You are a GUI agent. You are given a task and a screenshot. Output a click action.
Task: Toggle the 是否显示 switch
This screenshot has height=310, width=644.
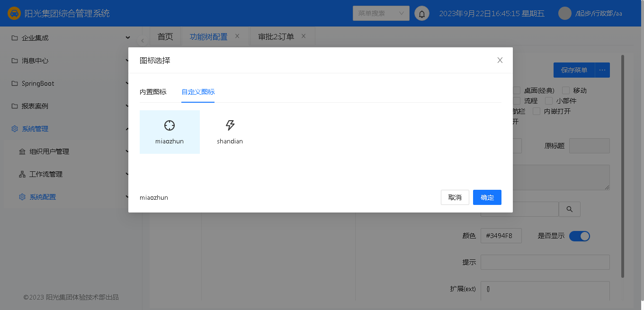coord(579,236)
